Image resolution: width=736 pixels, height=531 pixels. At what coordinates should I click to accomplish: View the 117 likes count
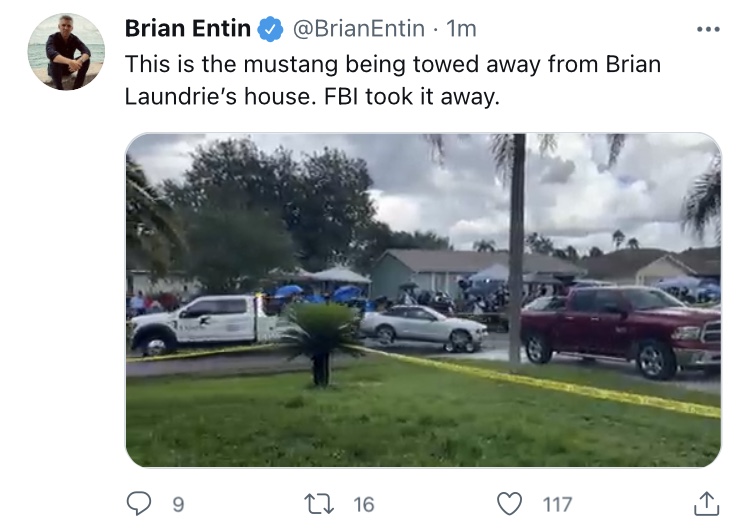pyautogui.click(x=557, y=505)
